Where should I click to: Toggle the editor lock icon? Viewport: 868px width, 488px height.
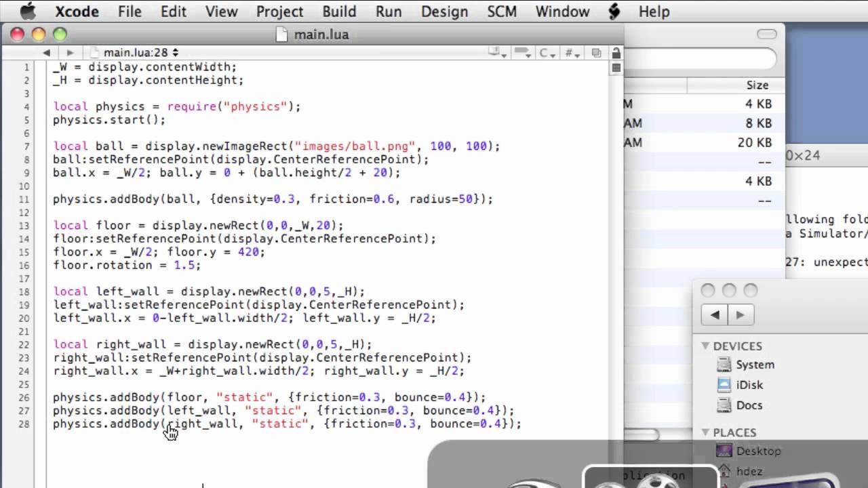pos(616,53)
